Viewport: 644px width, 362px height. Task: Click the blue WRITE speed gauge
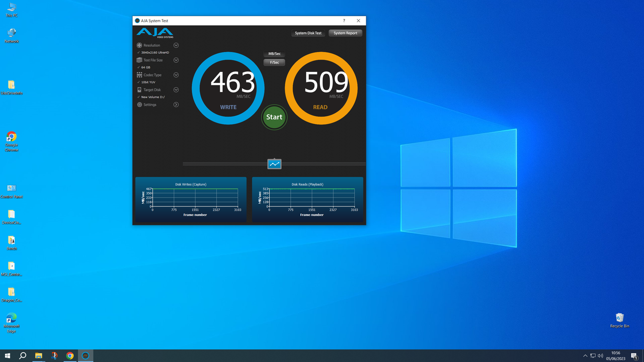click(228, 88)
